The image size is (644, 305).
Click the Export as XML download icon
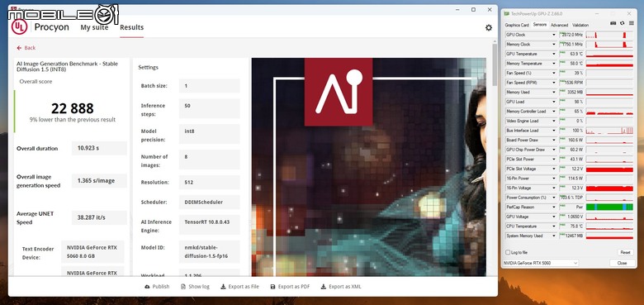323,287
